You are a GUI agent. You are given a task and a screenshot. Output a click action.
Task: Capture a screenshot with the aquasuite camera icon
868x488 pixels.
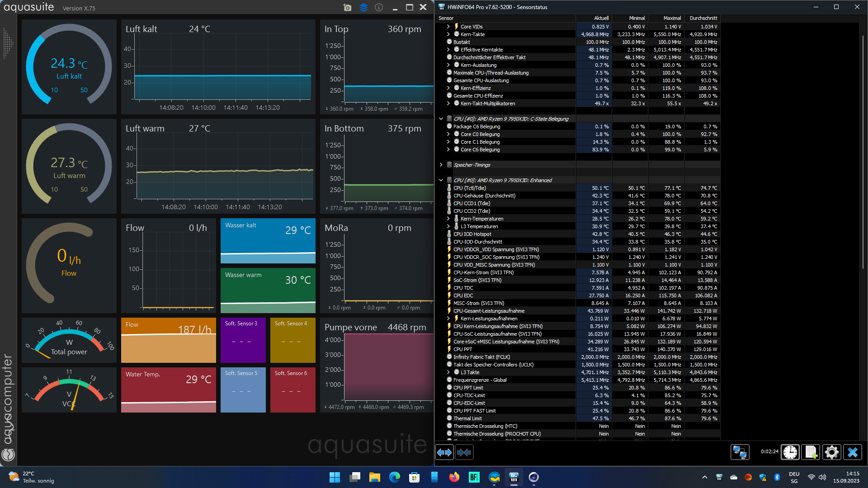[348, 7]
